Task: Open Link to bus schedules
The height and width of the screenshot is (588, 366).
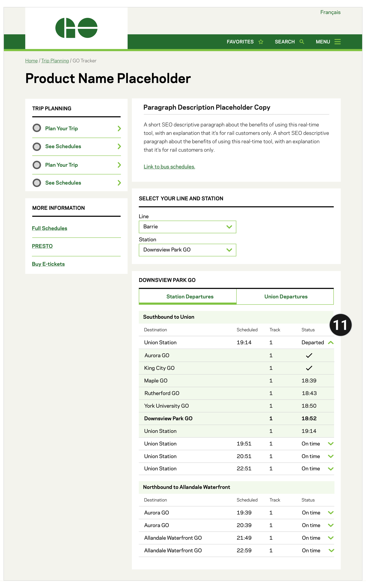Action: 169,167
